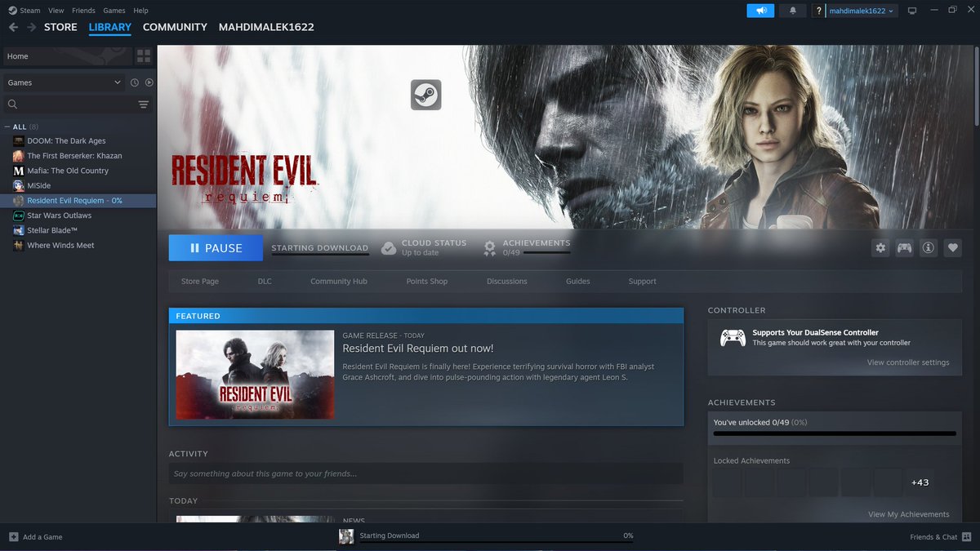
Task: Open the View menu
Action: 56,11
